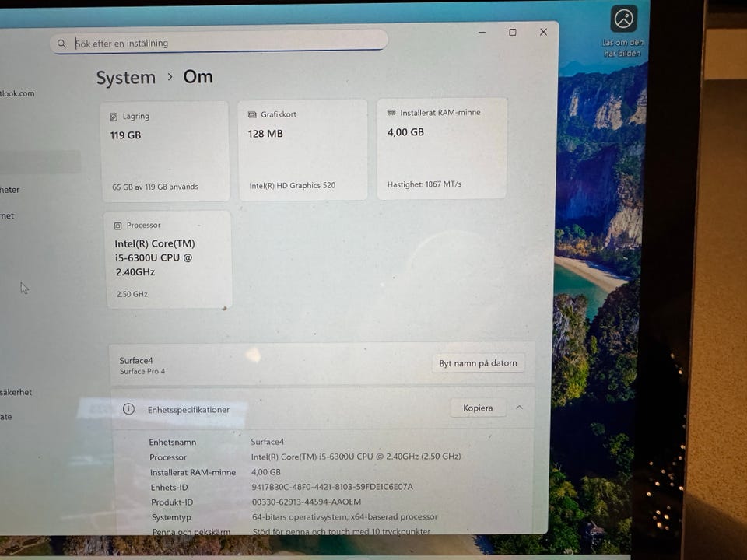This screenshot has width=747, height=560.
Task: Open the Grafikkort 128 MB card
Action: 303,150
